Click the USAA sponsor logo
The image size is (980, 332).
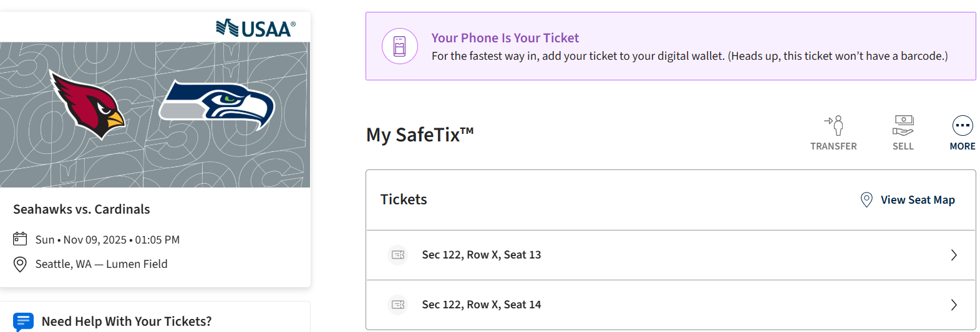click(x=256, y=28)
